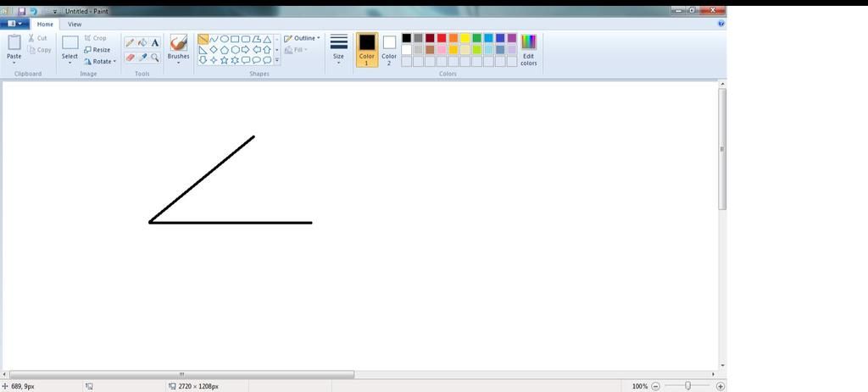Click the vertical scrollbar down arrow
Screen dimensions: 868x392
[722, 366]
